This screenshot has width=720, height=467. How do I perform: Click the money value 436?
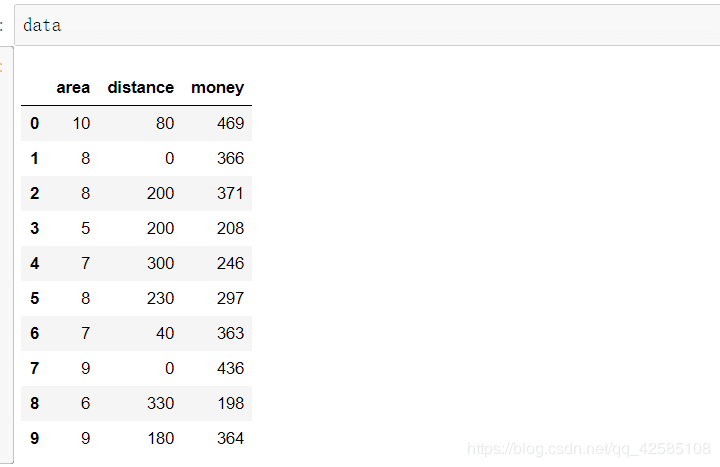230,368
